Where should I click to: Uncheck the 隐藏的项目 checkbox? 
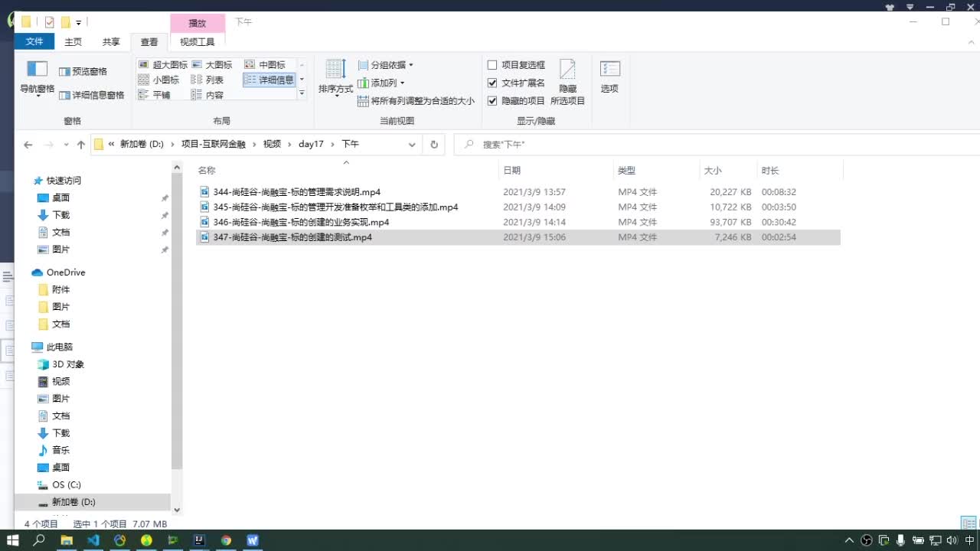pos(492,100)
